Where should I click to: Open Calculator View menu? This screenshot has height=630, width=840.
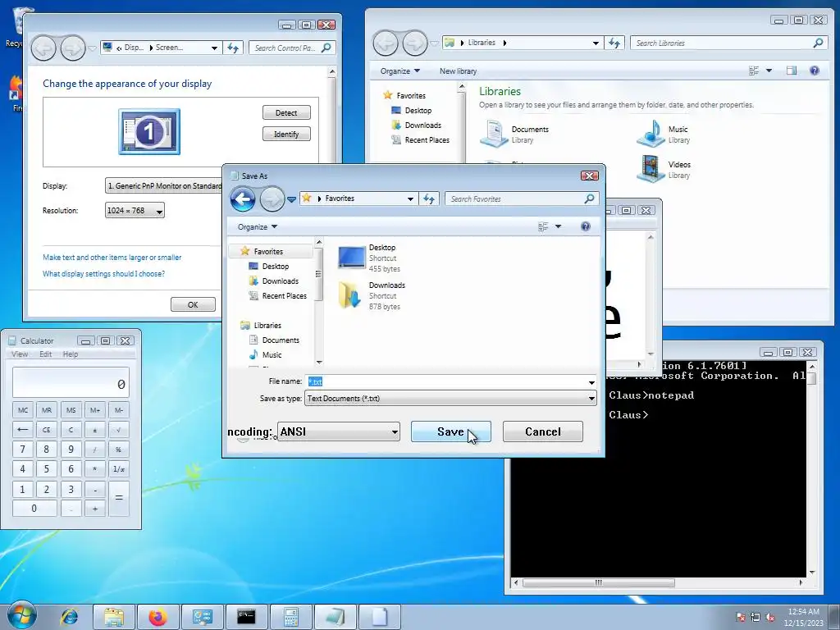point(20,354)
